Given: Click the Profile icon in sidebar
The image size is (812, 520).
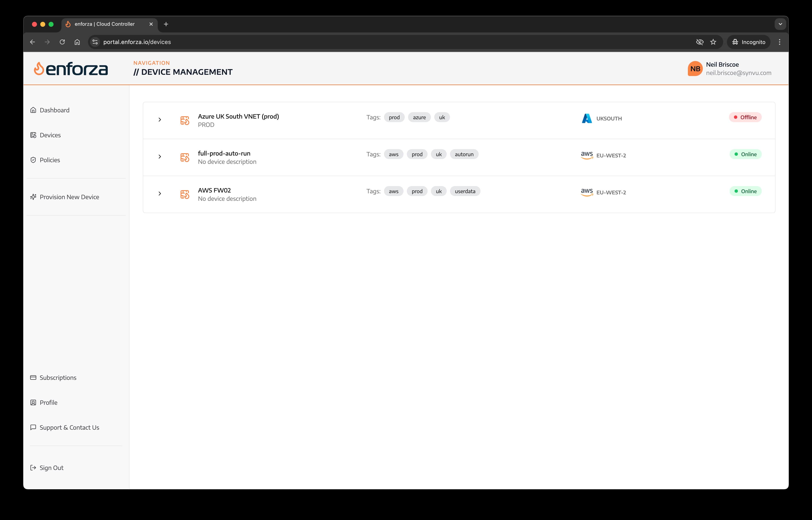Looking at the screenshot, I should 33,402.
